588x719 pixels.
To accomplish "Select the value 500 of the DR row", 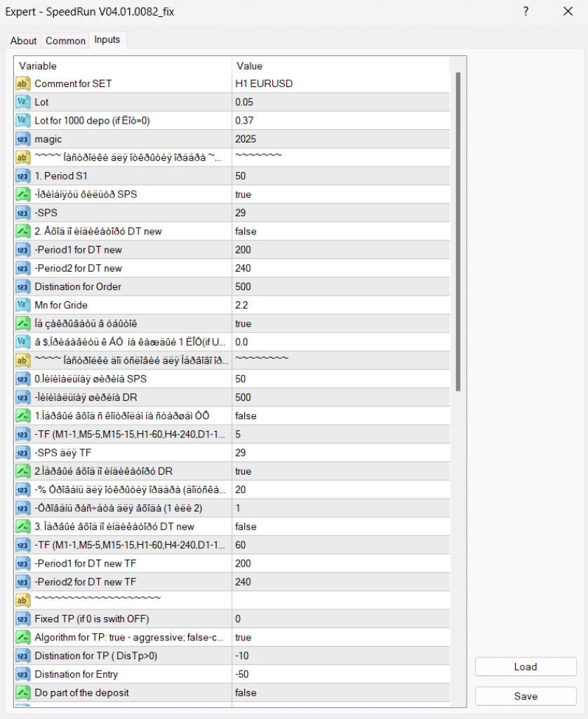I will (x=341, y=397).
